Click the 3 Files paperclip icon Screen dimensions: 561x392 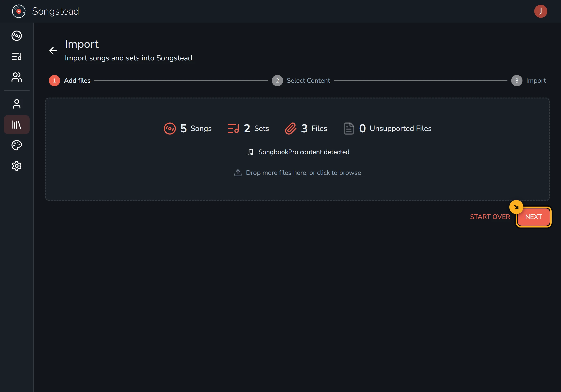(x=291, y=129)
